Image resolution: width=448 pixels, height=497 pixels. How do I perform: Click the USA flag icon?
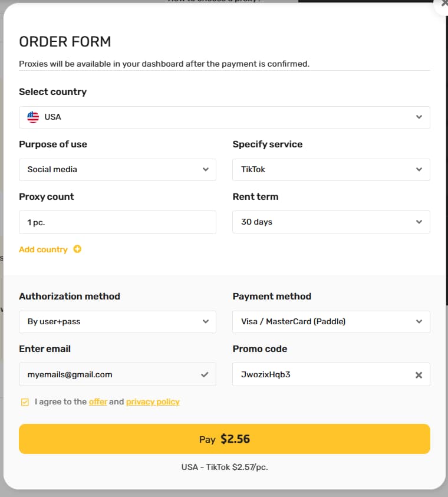point(33,117)
